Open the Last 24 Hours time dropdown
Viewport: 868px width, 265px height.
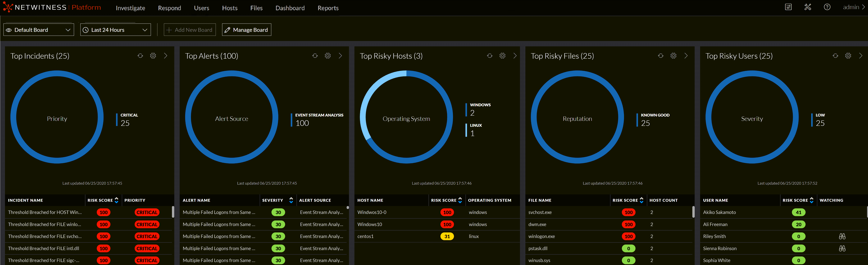(x=115, y=30)
